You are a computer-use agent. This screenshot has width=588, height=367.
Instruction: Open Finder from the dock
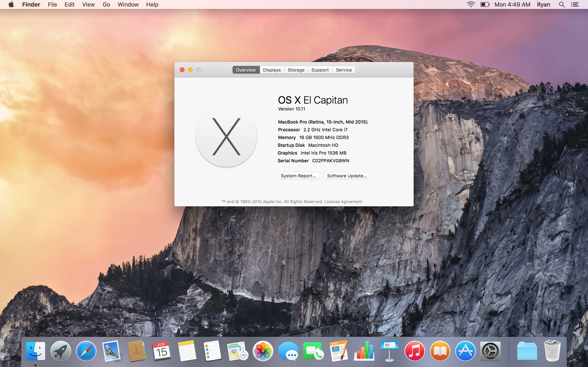(36, 350)
